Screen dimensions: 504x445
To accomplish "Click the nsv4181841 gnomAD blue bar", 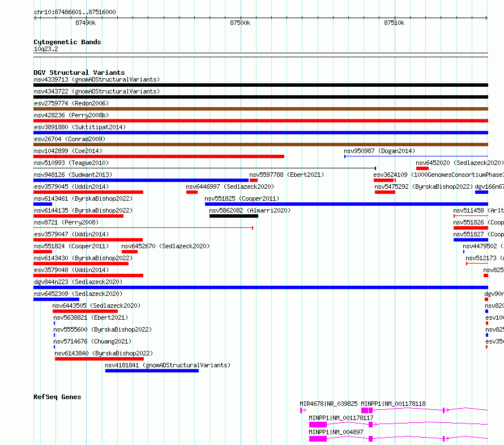I will (152, 371).
